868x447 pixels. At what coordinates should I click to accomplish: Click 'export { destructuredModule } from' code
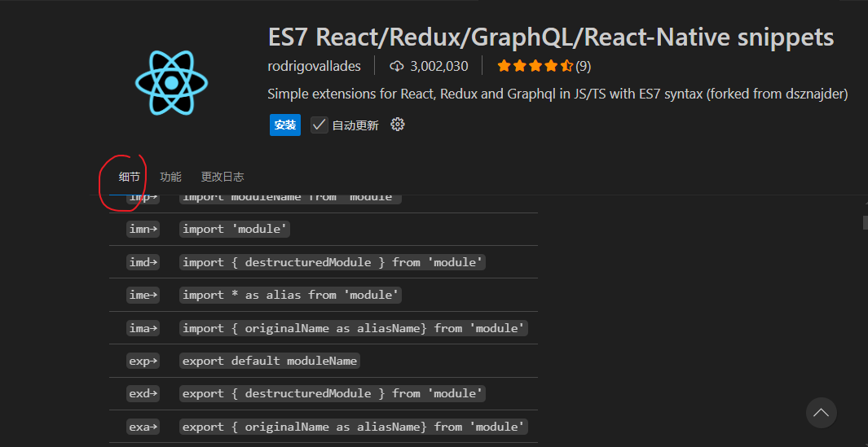(x=333, y=393)
